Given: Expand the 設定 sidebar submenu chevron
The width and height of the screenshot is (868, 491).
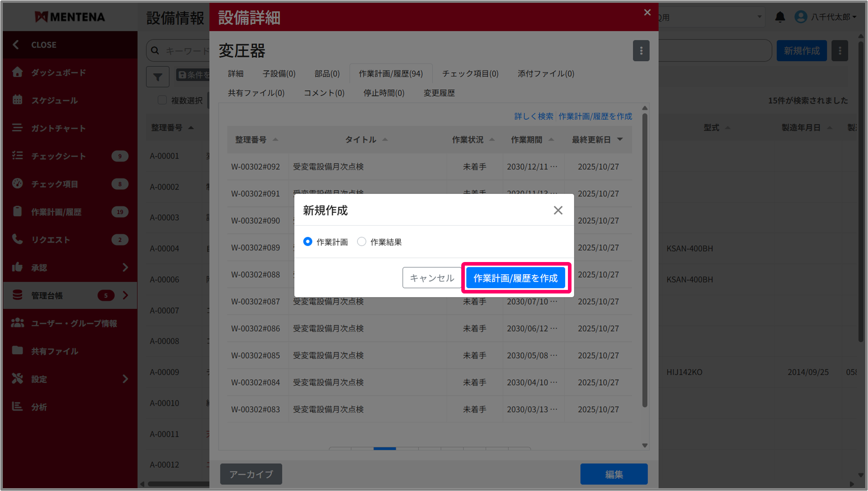Looking at the screenshot, I should click(x=125, y=379).
